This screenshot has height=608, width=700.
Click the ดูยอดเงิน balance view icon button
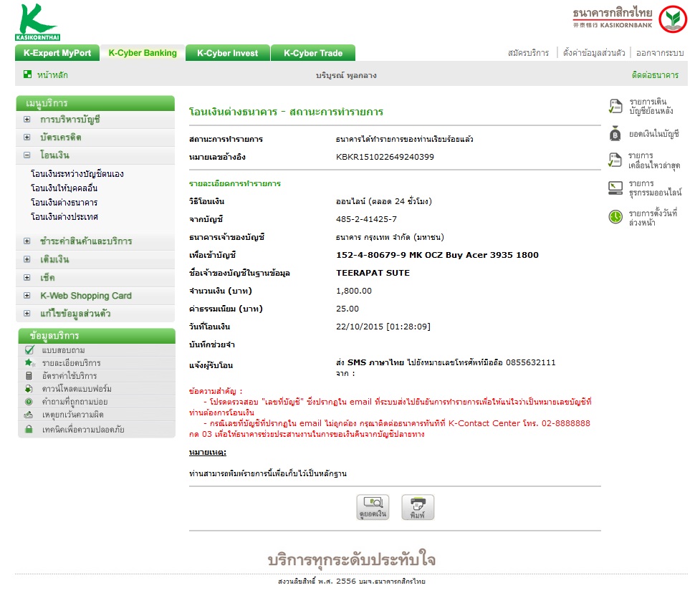point(373,507)
